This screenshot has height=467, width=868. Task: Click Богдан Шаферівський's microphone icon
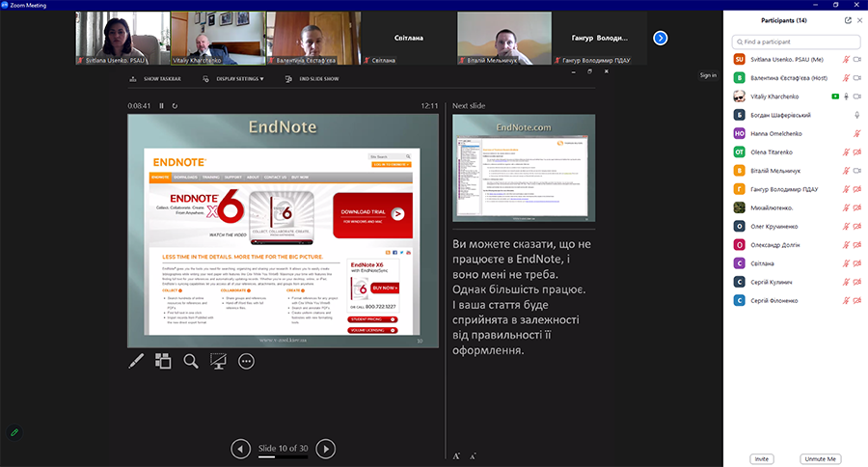click(x=857, y=115)
